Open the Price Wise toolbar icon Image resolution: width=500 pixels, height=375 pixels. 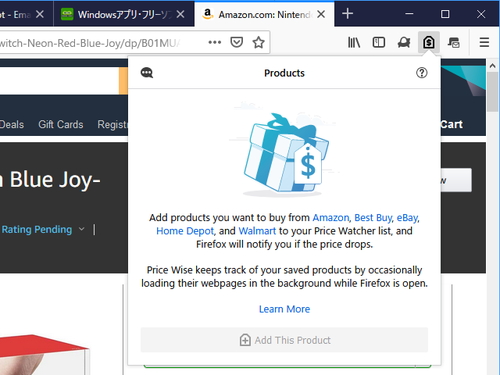point(429,42)
